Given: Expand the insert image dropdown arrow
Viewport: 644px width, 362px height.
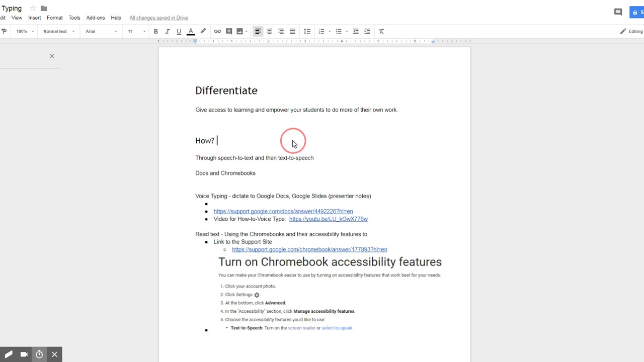Looking at the screenshot, I should pos(247,31).
